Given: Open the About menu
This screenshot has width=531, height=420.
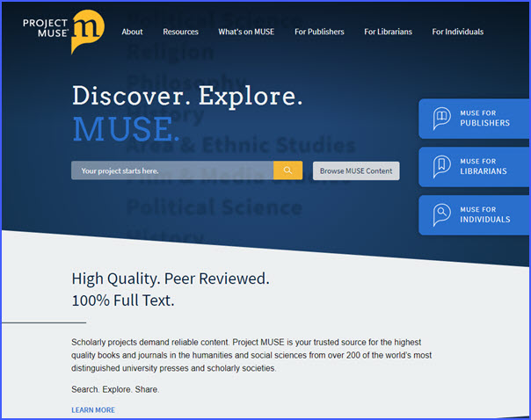Looking at the screenshot, I should (x=132, y=32).
